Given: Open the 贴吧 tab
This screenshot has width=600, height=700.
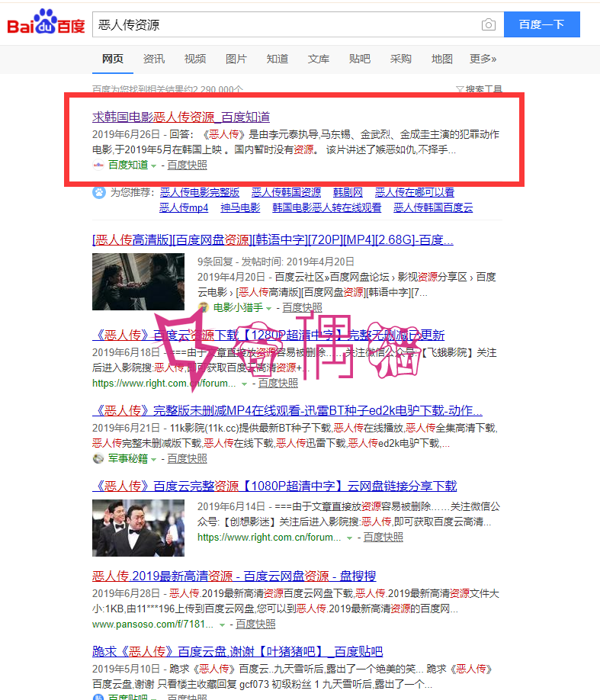Looking at the screenshot, I should tap(359, 59).
